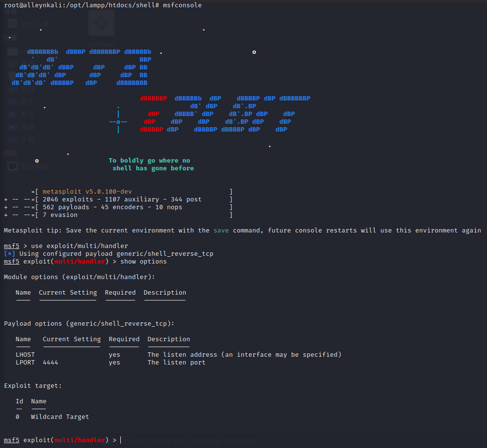487x448 pixels.
Task: Click red "multi/handler" in the show options prompt
Action: [80, 262]
